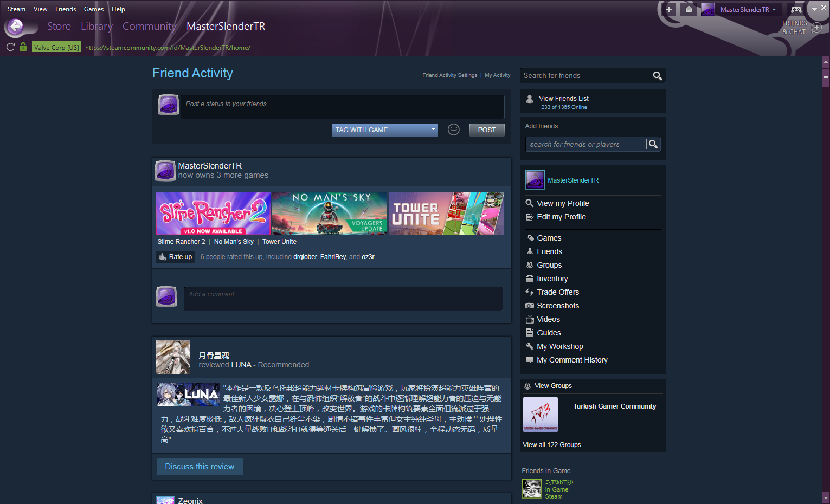Click the Guides document icon

530,333
